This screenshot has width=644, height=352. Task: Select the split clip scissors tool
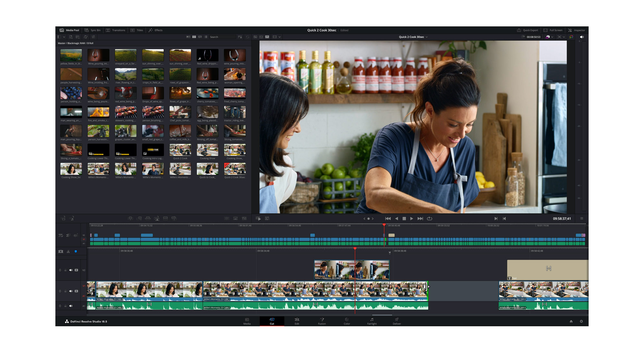tap(68, 252)
